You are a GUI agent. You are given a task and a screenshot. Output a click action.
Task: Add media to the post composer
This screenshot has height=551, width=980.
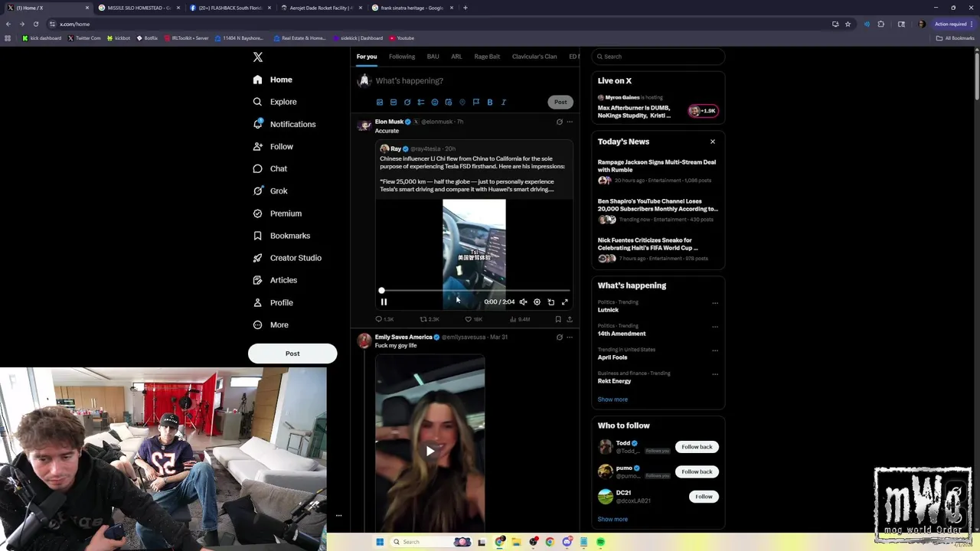pyautogui.click(x=380, y=103)
